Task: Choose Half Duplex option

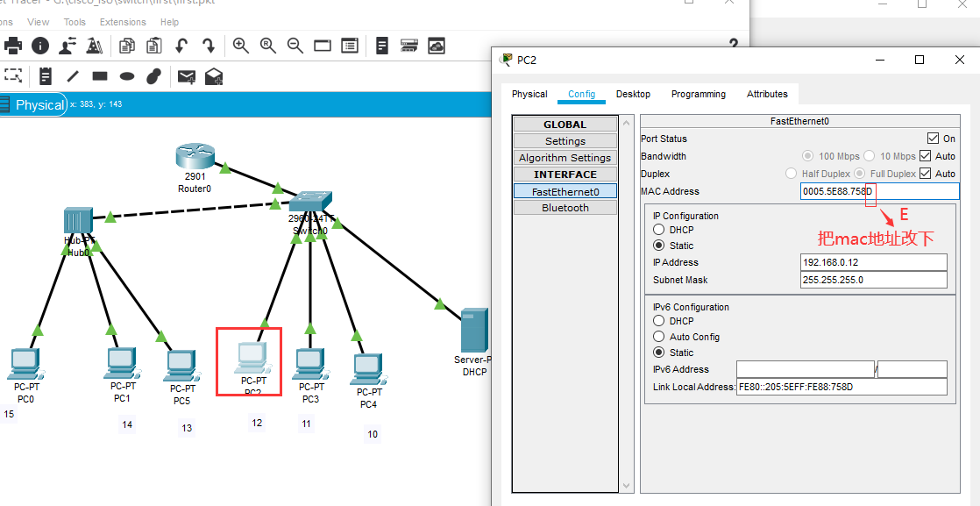Action: 792,174
